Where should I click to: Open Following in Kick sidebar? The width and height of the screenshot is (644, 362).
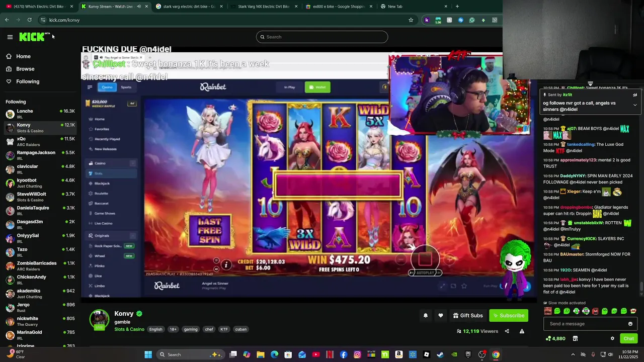coord(27,81)
